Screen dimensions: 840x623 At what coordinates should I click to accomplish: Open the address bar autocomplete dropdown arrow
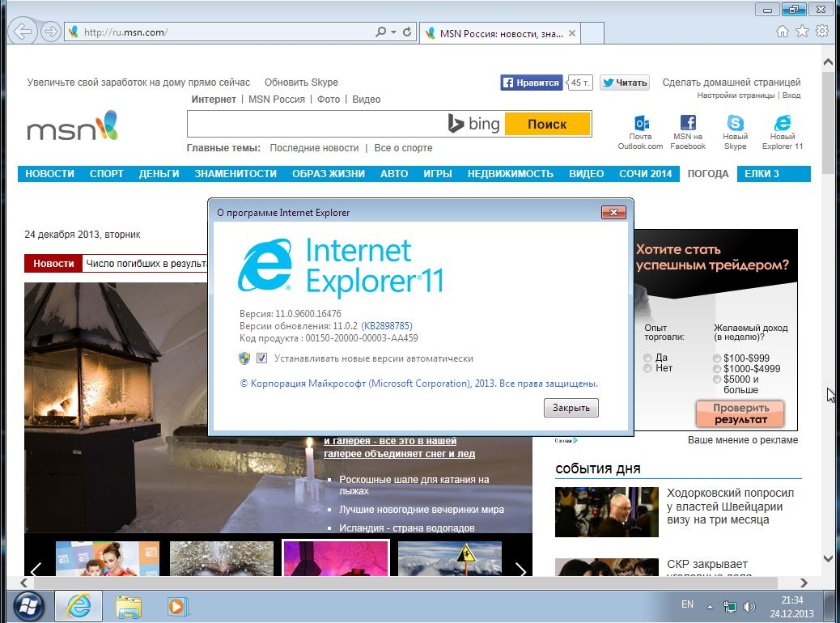(x=394, y=32)
